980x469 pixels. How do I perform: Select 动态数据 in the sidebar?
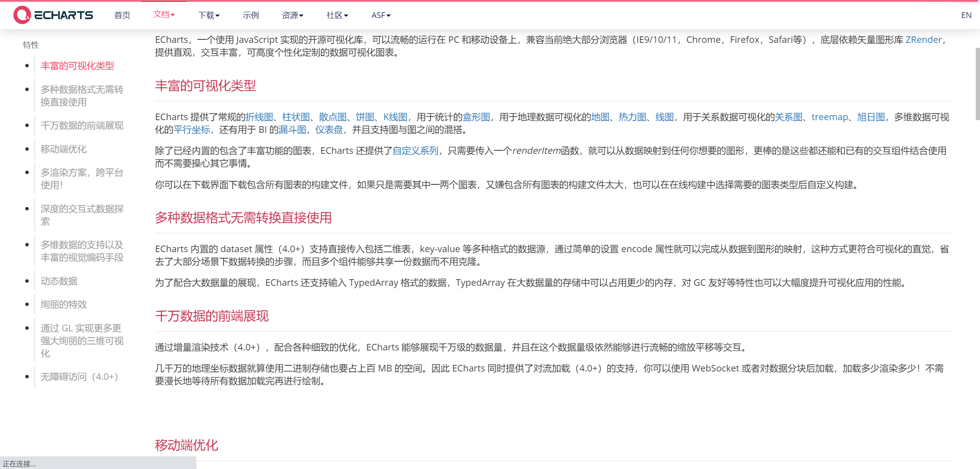pos(59,281)
